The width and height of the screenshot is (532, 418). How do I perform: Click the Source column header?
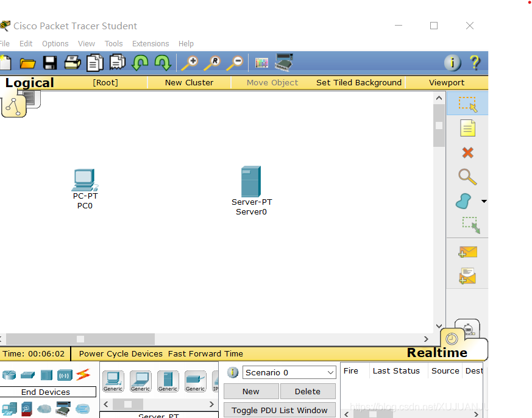pyautogui.click(x=445, y=371)
